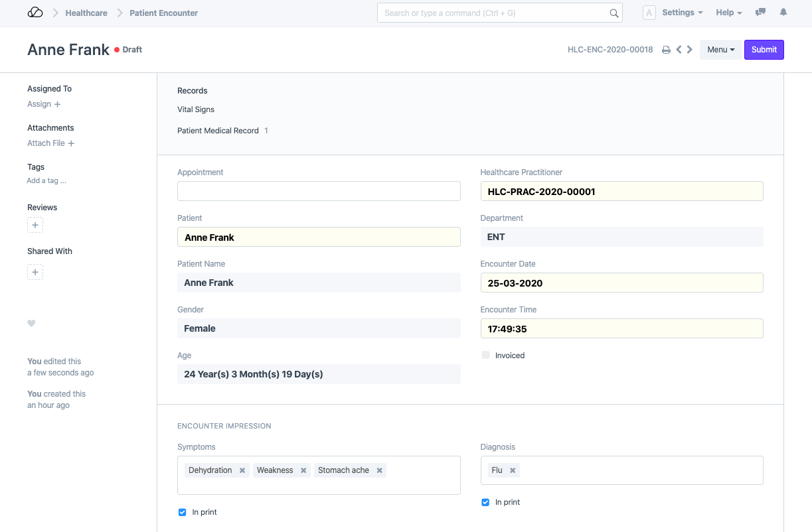Screen dimensions: 812x532
Task: Disable In print under Symptoms
Action: (182, 512)
